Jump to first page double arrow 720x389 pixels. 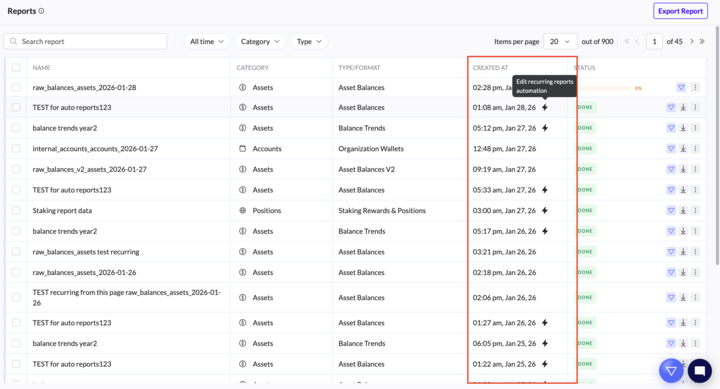(x=627, y=41)
